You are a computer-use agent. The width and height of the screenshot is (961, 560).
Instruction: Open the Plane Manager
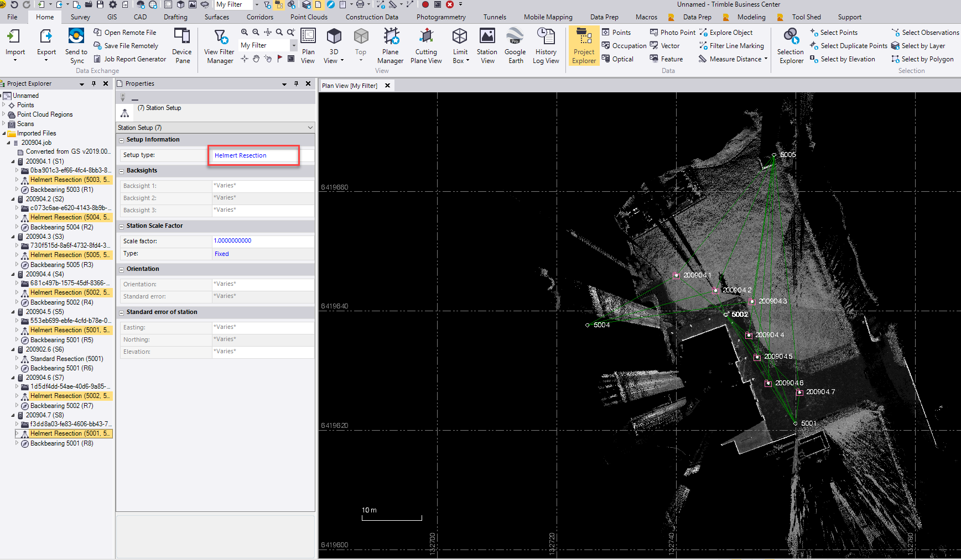tap(390, 45)
